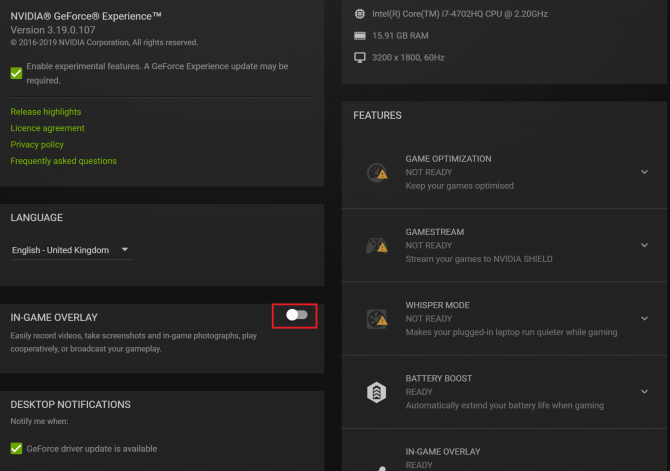Click the Battery Boost hexagon icon

(376, 392)
